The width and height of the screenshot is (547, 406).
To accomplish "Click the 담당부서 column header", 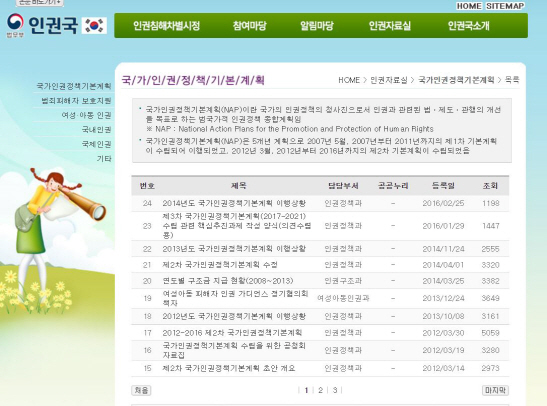I will coord(343,186).
